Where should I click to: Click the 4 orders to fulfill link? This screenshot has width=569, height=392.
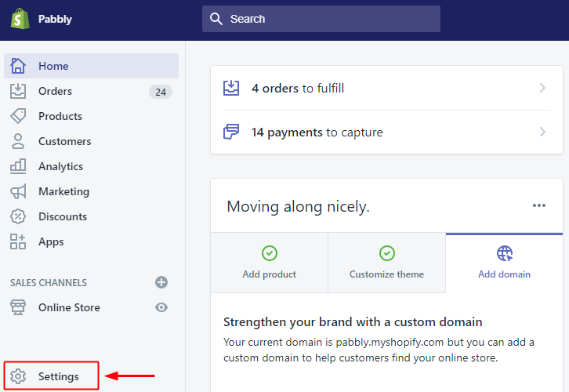tap(386, 88)
